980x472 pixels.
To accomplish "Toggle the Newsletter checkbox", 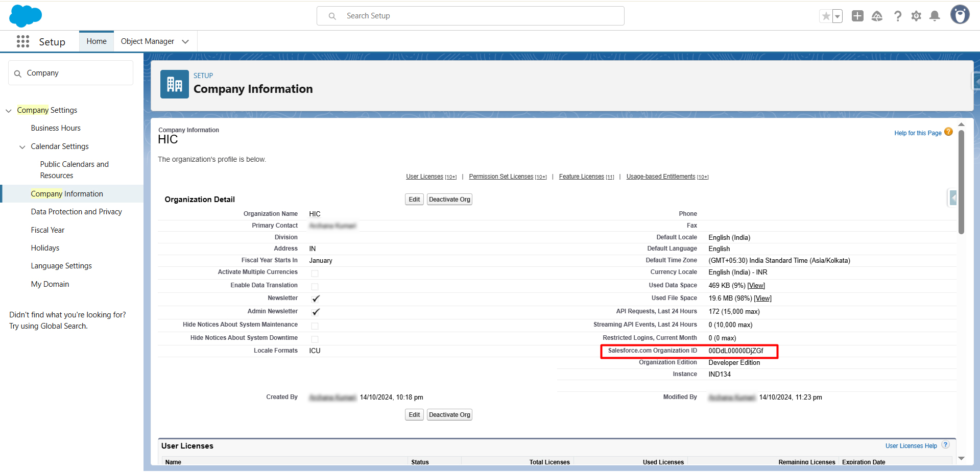I will (x=315, y=299).
